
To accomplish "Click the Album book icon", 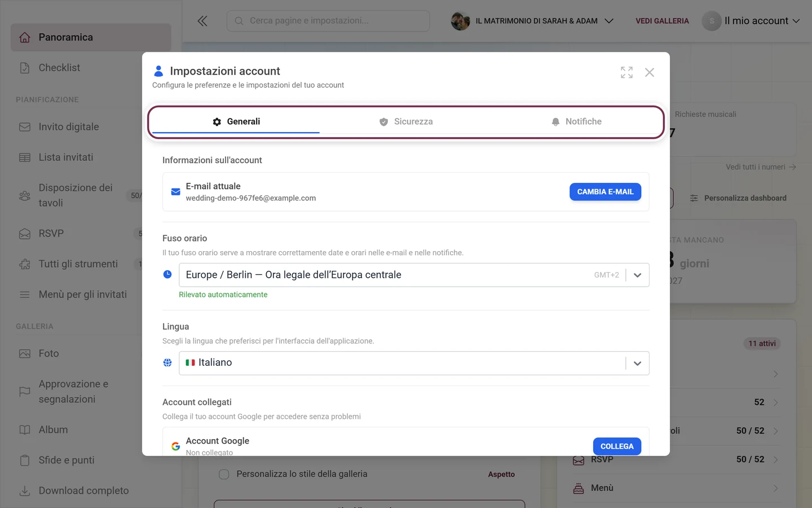I will pyautogui.click(x=25, y=430).
